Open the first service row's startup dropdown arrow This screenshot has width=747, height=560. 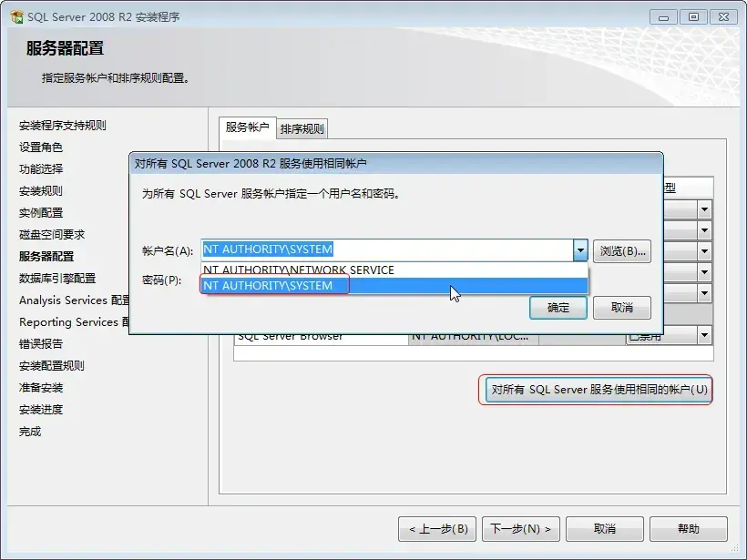click(704, 209)
